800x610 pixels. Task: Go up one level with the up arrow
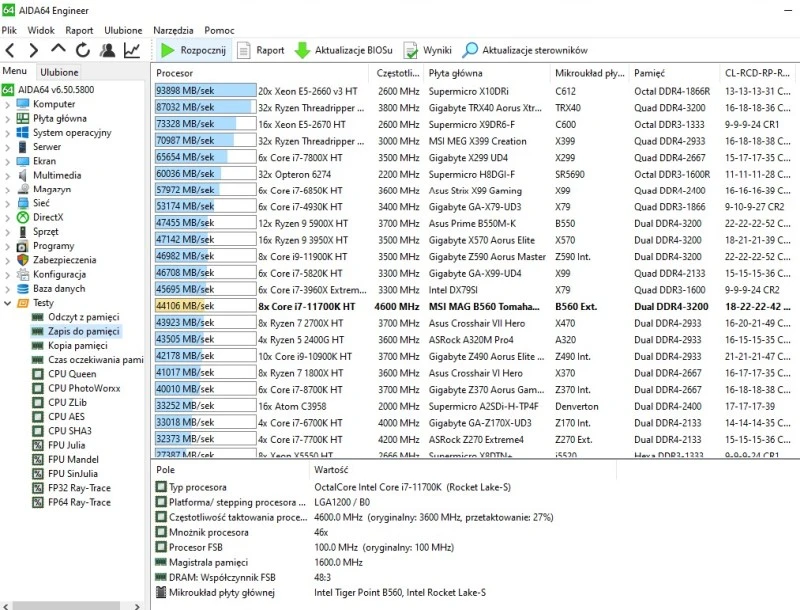pyautogui.click(x=58, y=50)
